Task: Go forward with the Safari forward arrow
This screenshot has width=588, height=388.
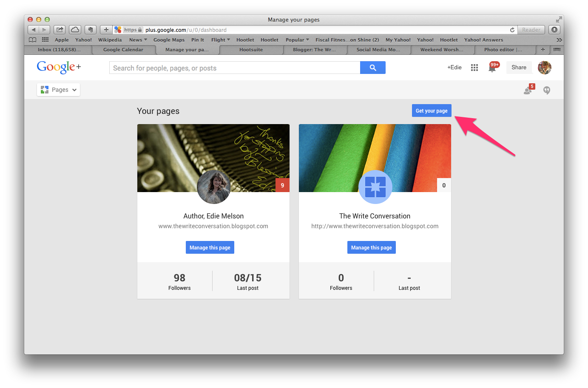Action: click(45, 30)
